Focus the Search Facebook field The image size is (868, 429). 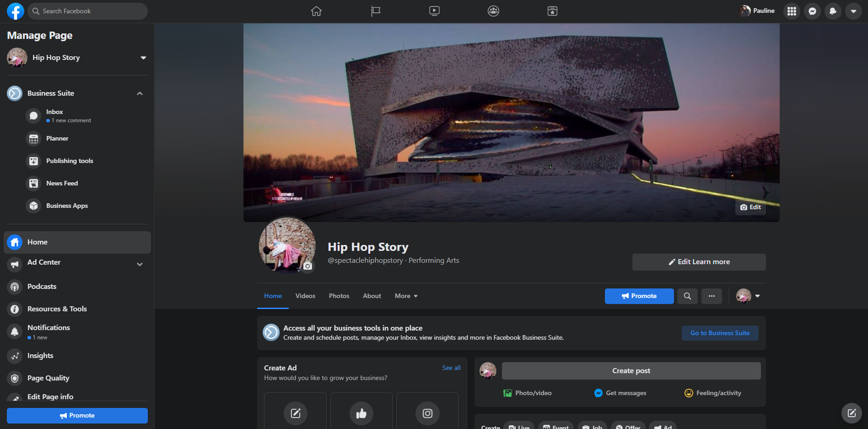pyautogui.click(x=88, y=11)
